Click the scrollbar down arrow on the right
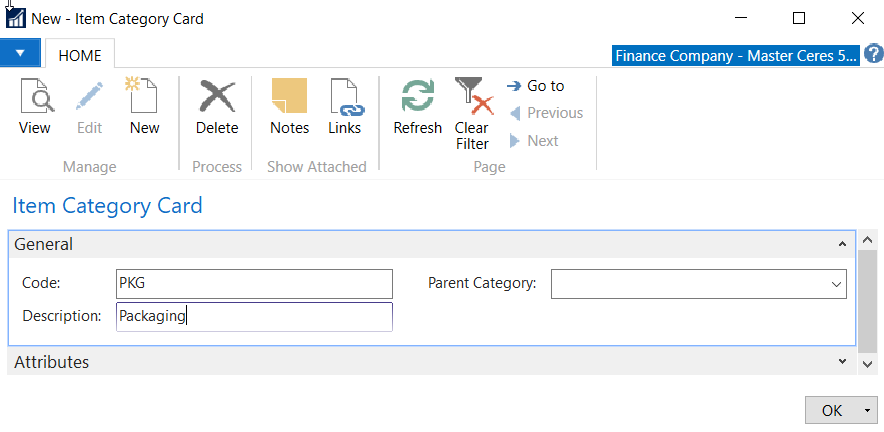 pyautogui.click(x=868, y=365)
